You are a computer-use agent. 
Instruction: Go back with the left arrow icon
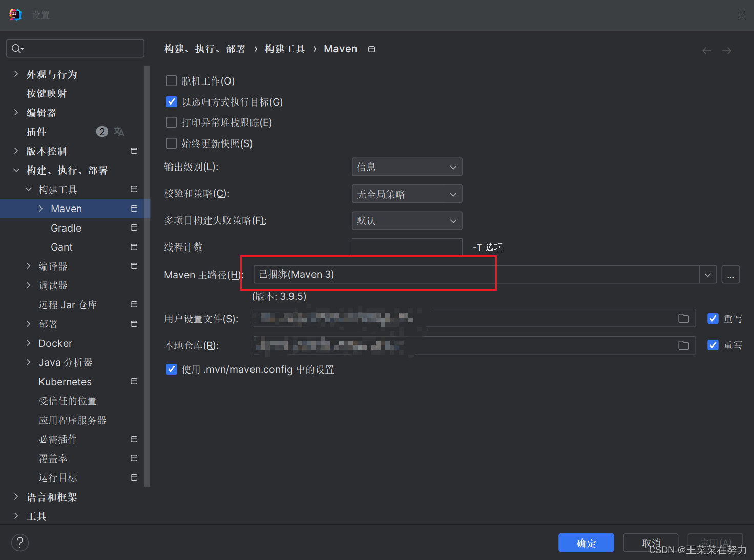pyautogui.click(x=707, y=50)
